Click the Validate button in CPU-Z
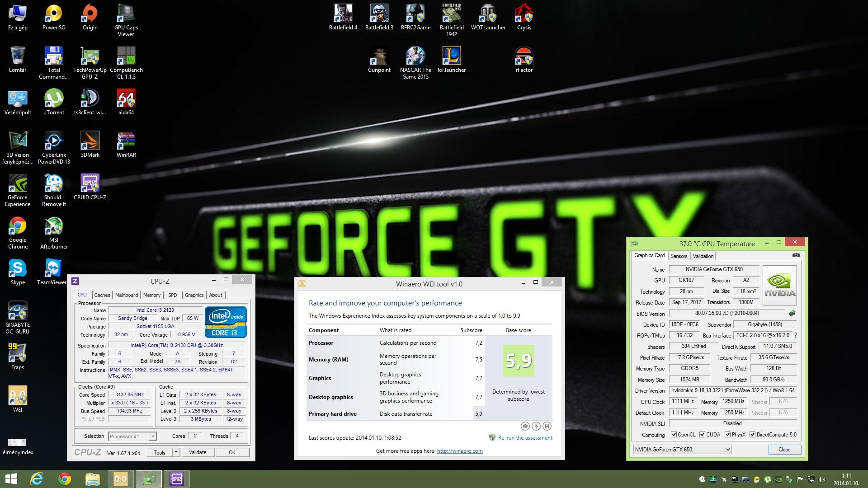Screen dimensions: 868x488 (x=198, y=452)
